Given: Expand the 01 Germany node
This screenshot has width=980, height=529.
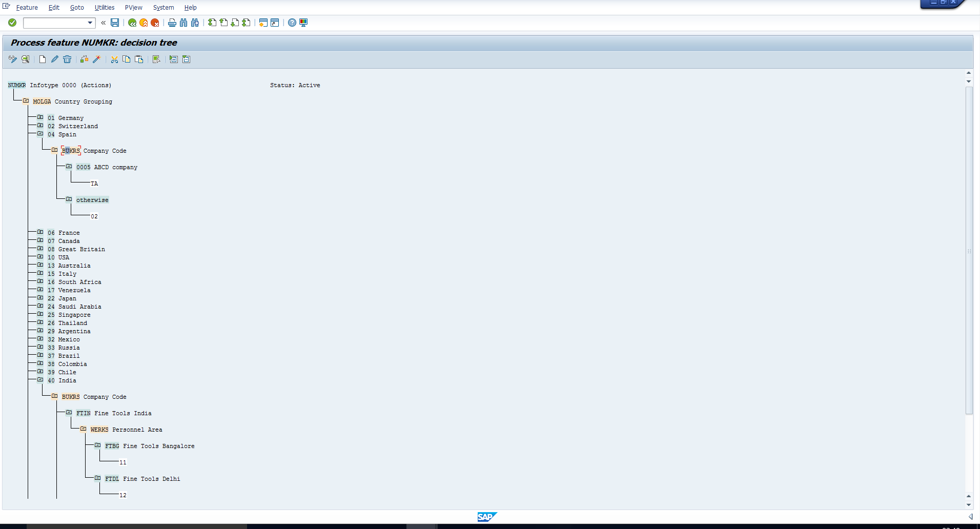Looking at the screenshot, I should pyautogui.click(x=40, y=117).
